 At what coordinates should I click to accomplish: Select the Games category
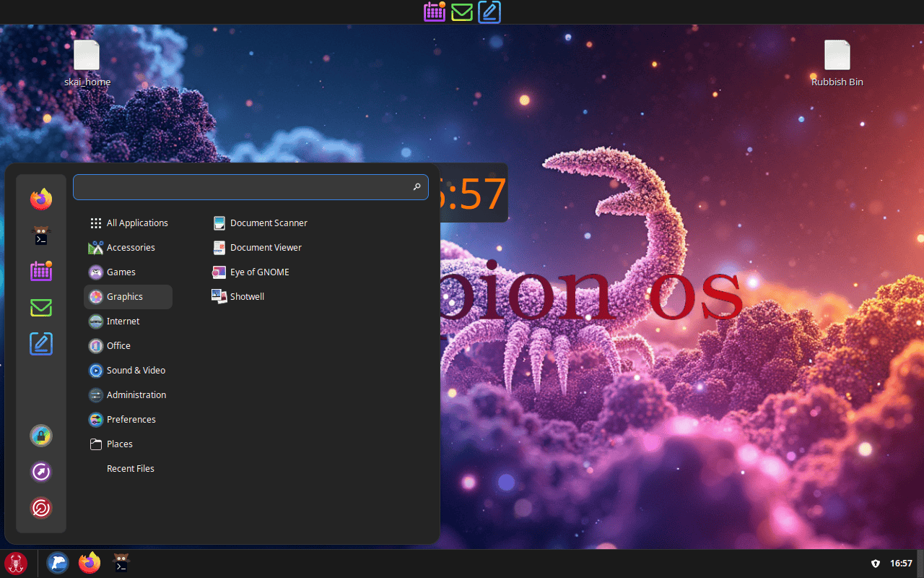pos(128,272)
